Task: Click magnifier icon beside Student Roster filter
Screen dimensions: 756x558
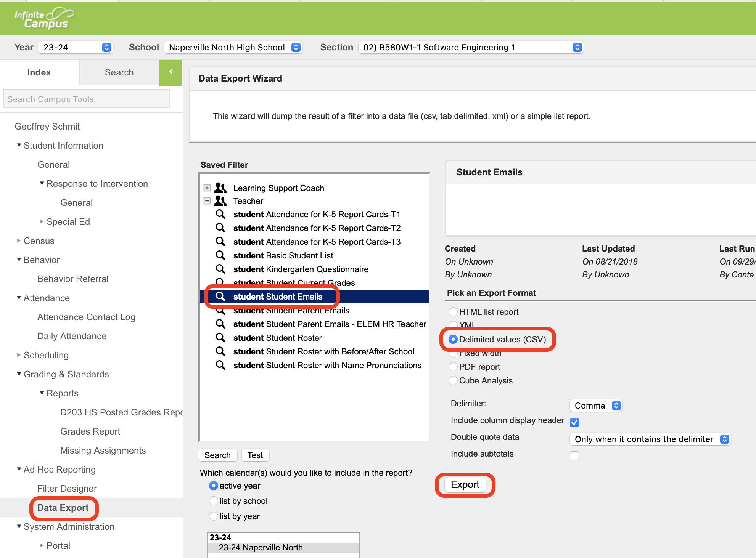Action: [220, 337]
